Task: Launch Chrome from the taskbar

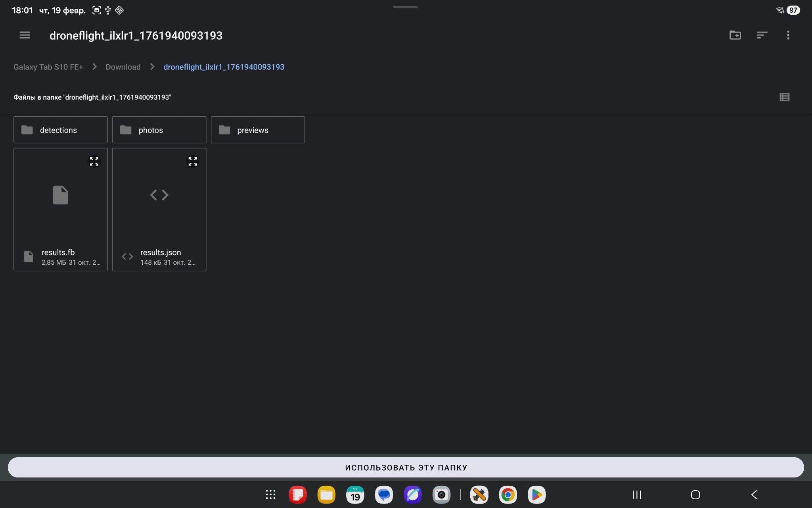Action: (x=507, y=495)
